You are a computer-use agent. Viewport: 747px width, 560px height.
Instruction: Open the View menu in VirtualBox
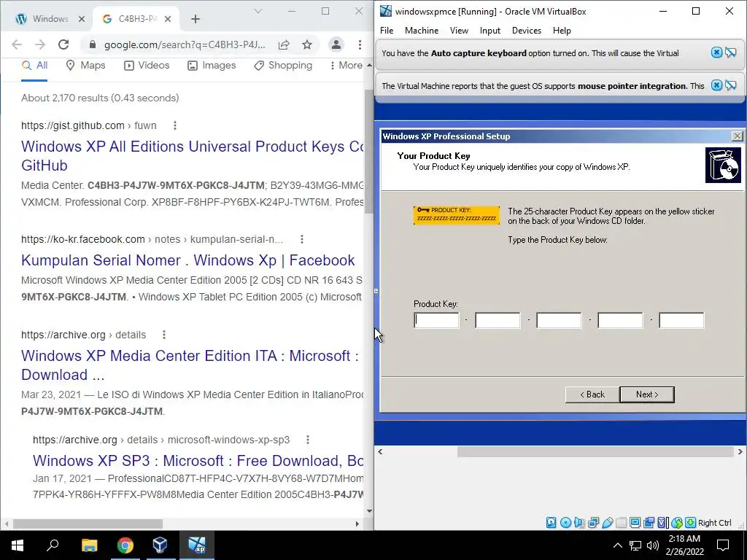(459, 31)
